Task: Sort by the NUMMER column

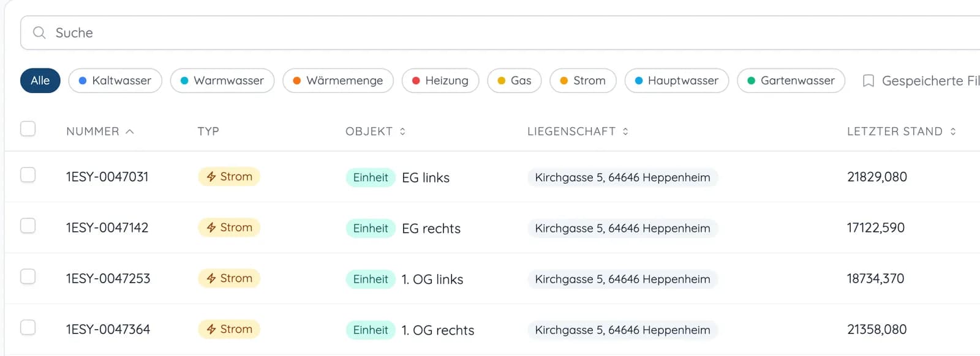Action: click(x=100, y=132)
